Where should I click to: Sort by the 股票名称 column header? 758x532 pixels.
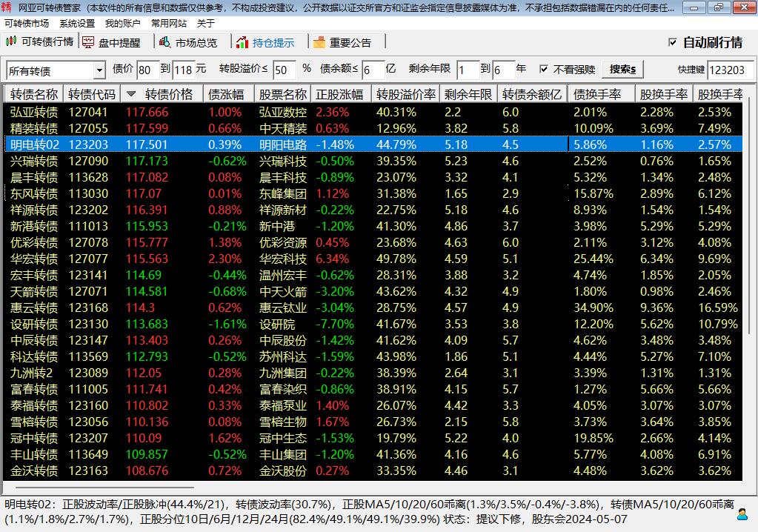283,94
